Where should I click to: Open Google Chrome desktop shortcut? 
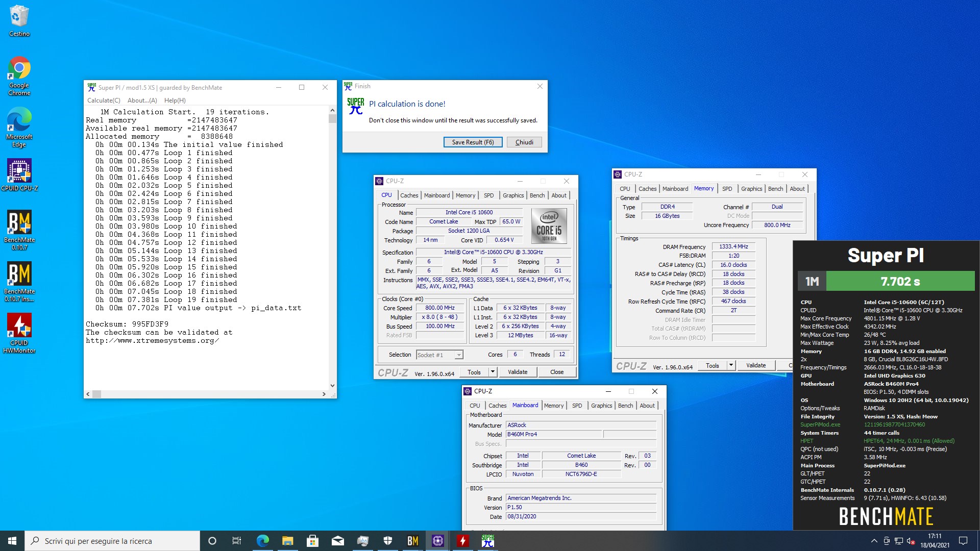pos(19,76)
